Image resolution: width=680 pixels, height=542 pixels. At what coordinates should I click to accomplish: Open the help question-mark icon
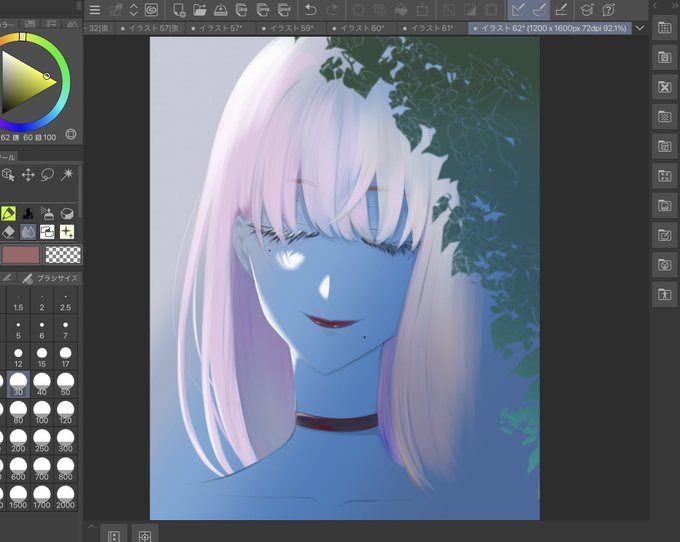click(x=608, y=10)
